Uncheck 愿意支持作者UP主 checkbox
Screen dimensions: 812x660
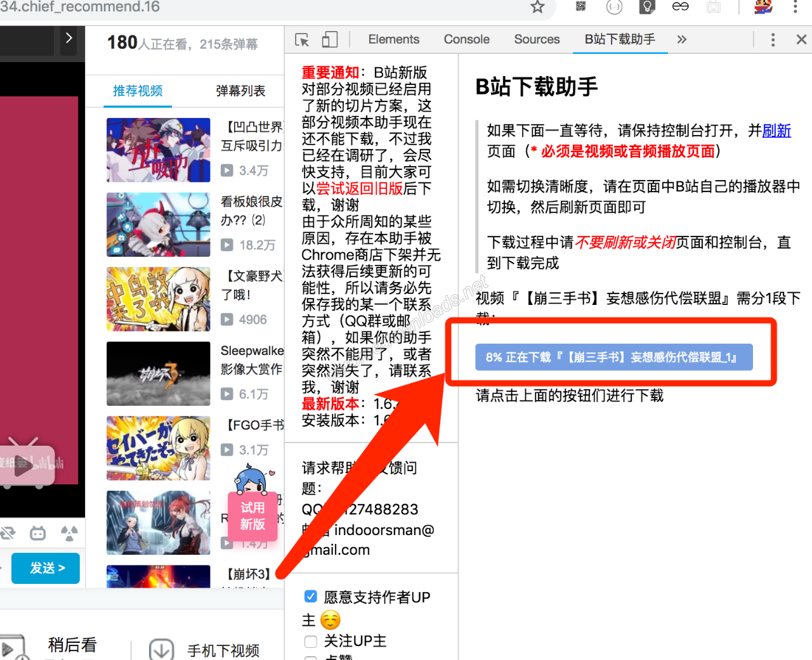[x=311, y=596]
